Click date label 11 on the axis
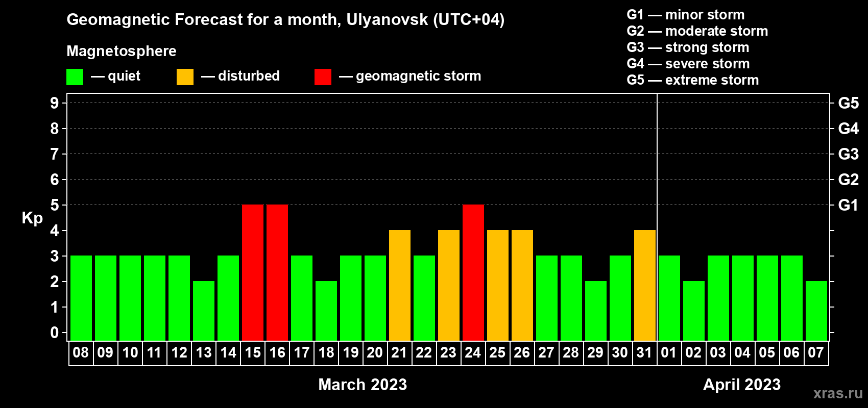The width and height of the screenshot is (868, 408). (x=154, y=353)
